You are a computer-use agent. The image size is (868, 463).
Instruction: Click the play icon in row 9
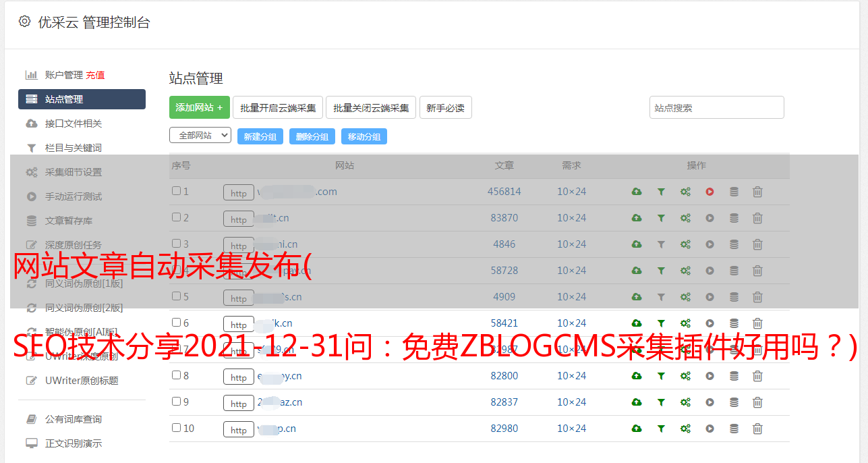(710, 402)
